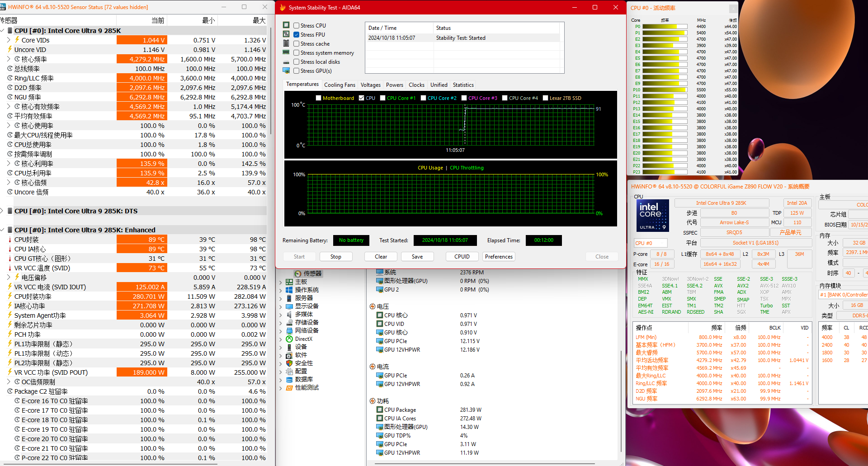Viewport: 868px width, 466px height.
Task: Click the Intel Core Ultra 9 logo
Action: point(653,216)
